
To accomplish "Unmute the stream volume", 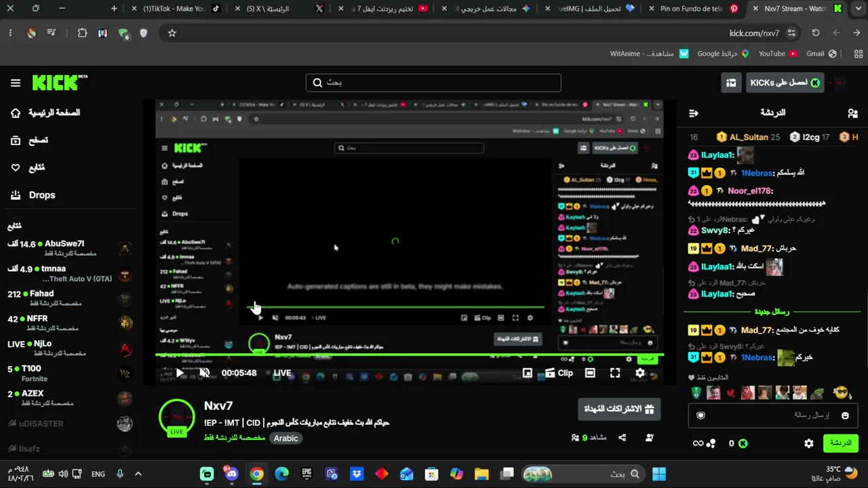I will [x=204, y=373].
